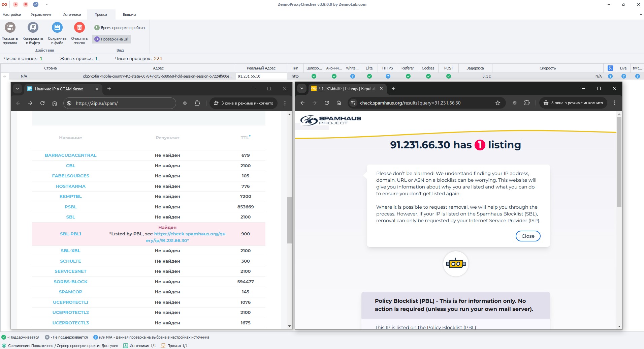The width and height of the screenshot is (644, 349).
Task: Sort by the Страна column header
Action: [x=50, y=68]
